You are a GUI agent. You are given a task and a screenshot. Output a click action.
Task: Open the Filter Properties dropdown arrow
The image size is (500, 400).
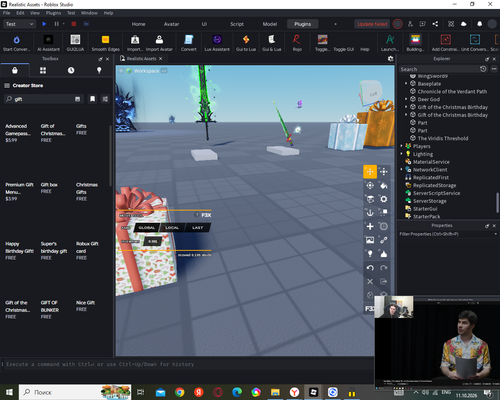point(495,234)
